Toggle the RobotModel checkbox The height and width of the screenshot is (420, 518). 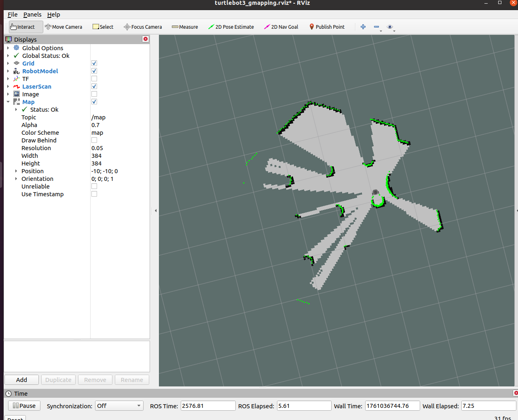tap(94, 71)
